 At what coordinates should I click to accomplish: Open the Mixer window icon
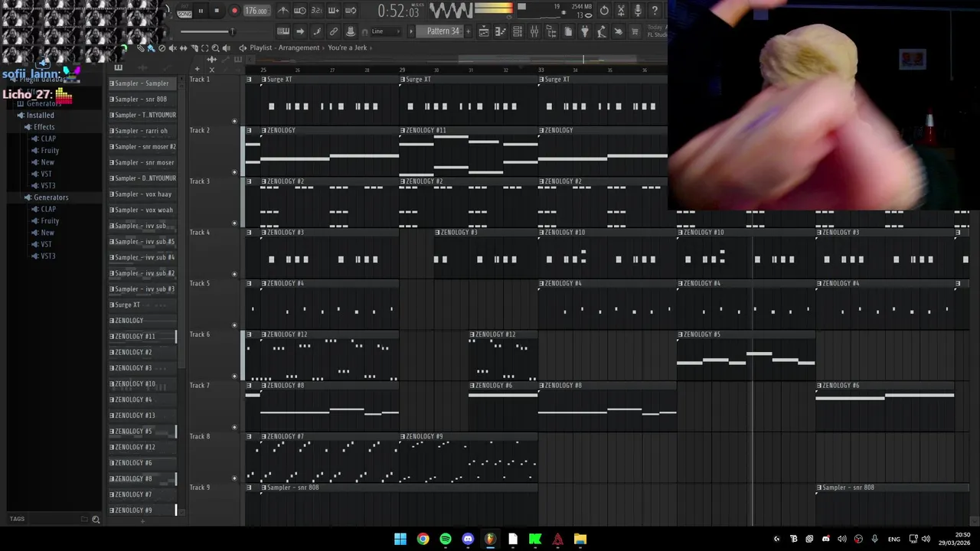[x=534, y=31]
